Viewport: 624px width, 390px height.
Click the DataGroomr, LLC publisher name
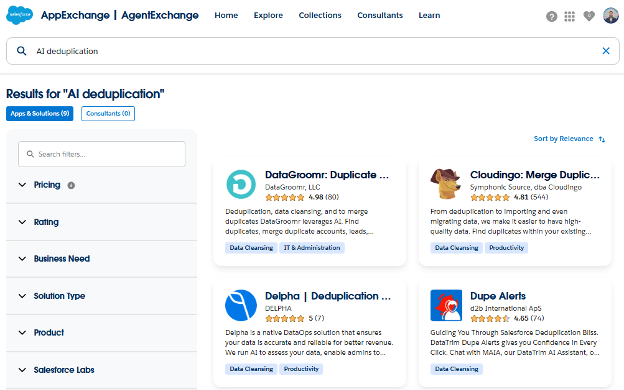pos(292,187)
